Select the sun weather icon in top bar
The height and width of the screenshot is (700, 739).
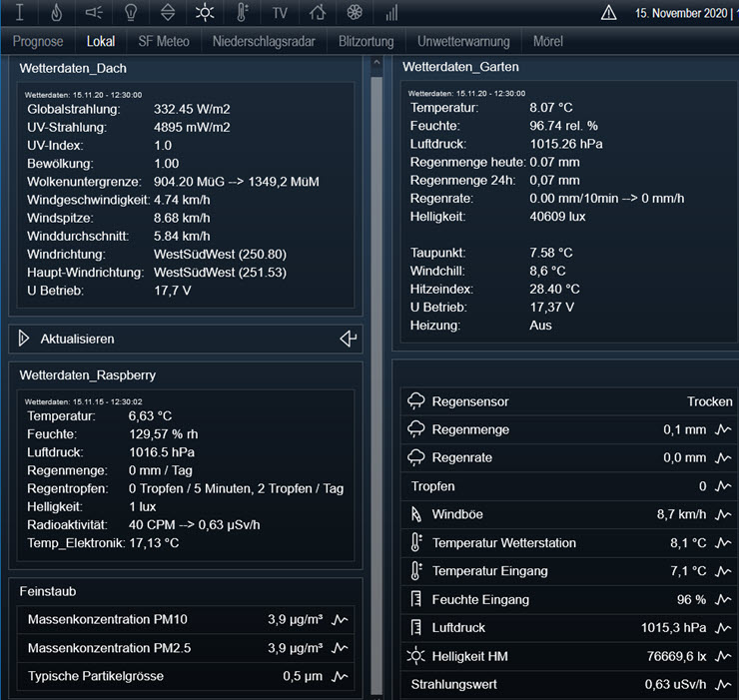pos(204,13)
